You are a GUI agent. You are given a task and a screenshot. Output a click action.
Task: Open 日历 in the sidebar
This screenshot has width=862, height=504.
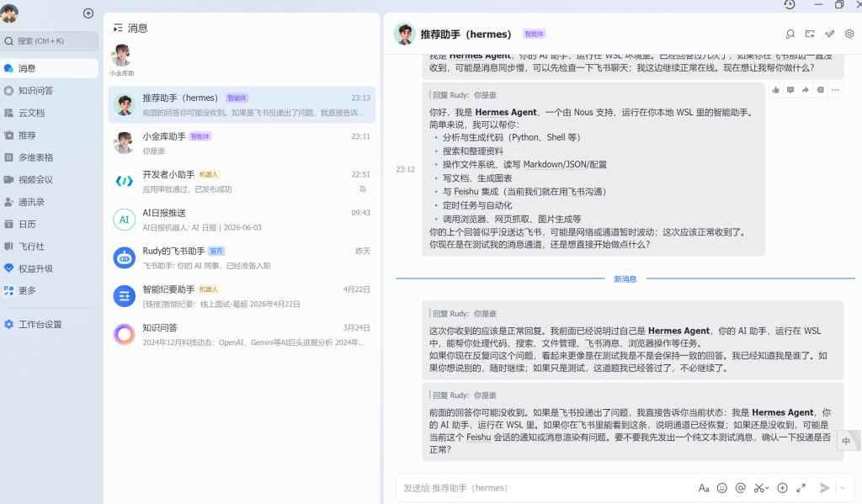(50, 225)
